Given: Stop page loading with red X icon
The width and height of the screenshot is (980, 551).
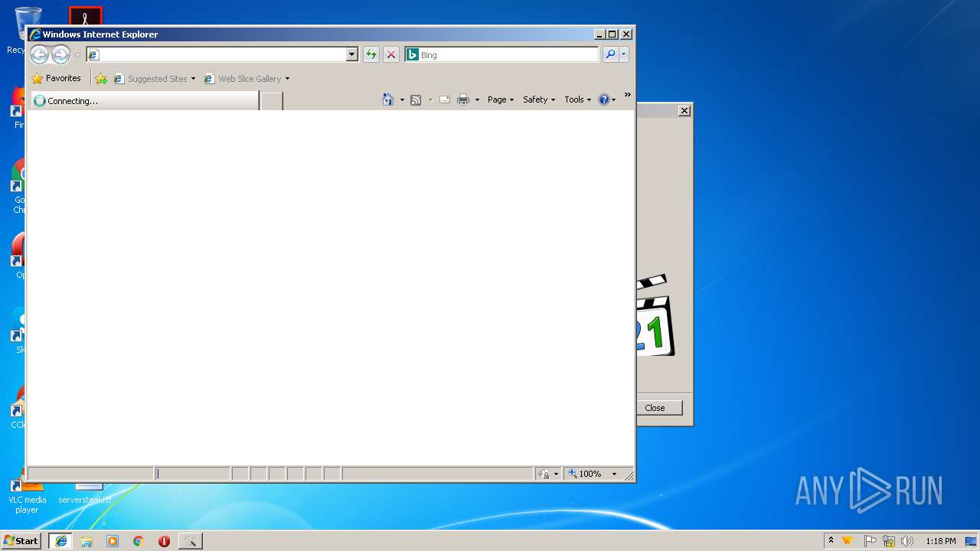Looking at the screenshot, I should pyautogui.click(x=391, y=54).
